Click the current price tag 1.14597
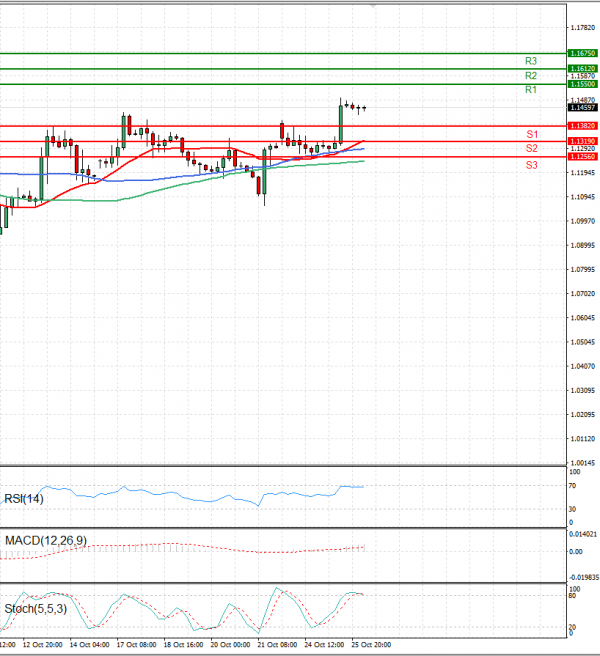 point(582,108)
